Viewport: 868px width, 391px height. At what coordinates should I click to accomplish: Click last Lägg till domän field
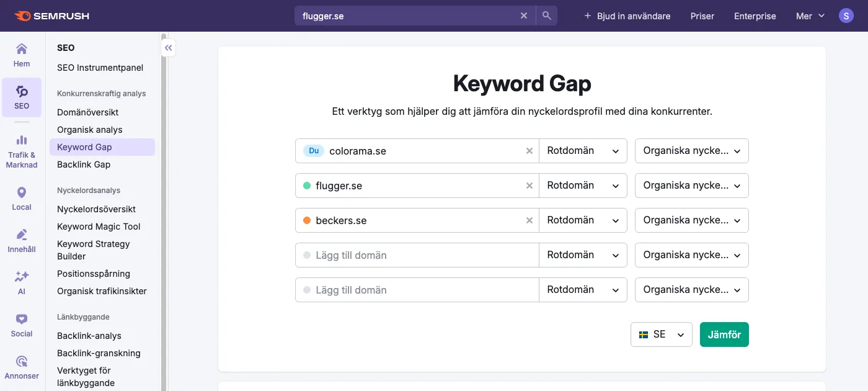417,290
